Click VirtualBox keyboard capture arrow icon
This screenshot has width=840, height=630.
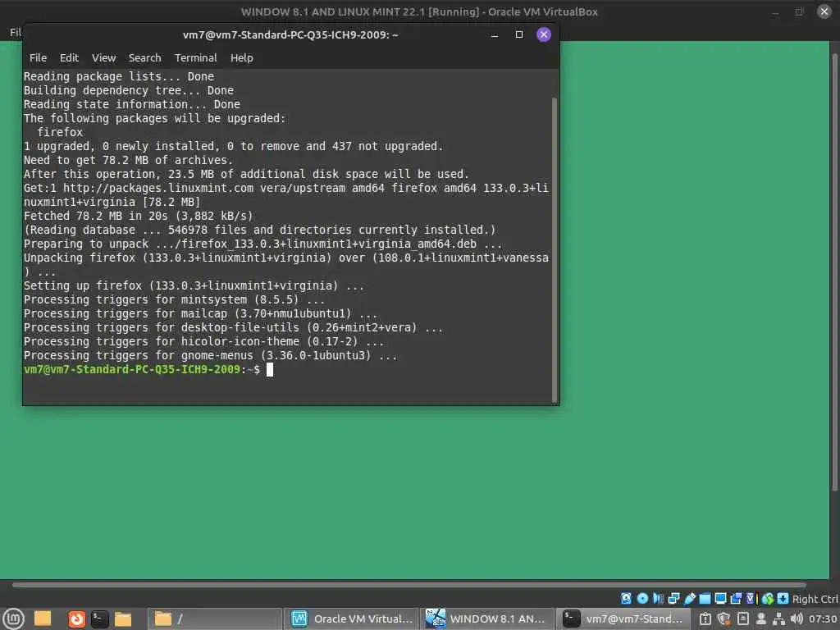pos(783,598)
